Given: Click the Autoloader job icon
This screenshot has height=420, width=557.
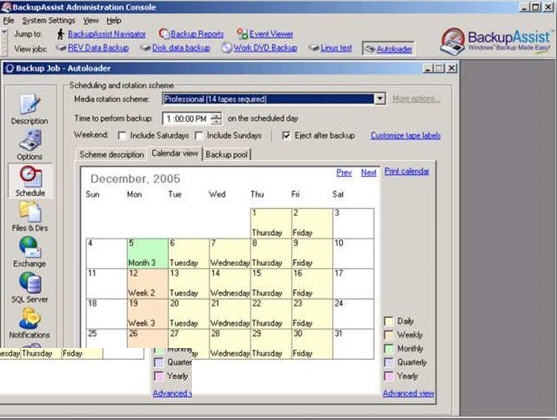Looking at the screenshot, I should (370, 49).
